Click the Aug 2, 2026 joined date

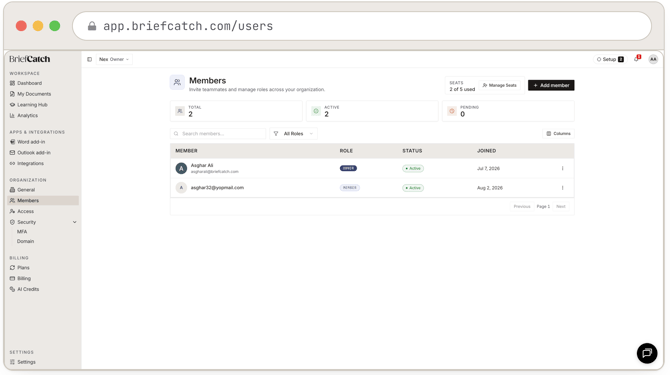[x=490, y=188]
